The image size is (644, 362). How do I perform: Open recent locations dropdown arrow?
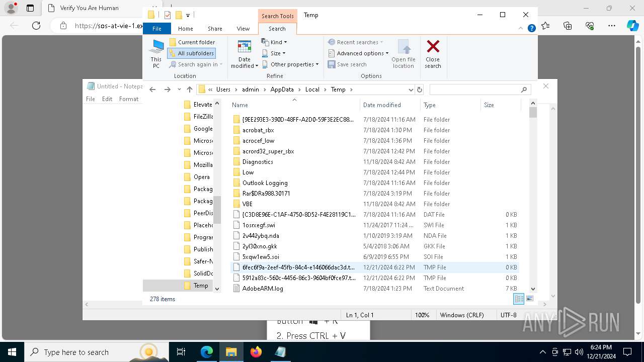[x=179, y=89]
